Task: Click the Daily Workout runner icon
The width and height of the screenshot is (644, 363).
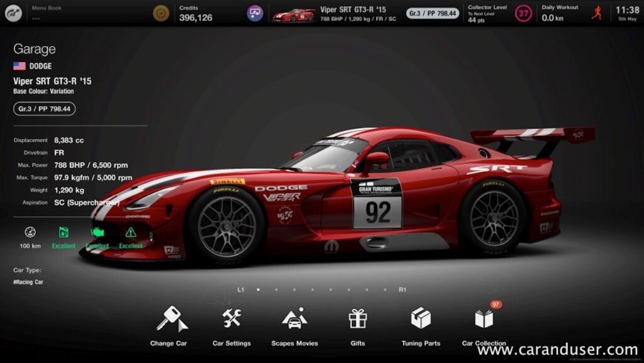Action: 596,13
